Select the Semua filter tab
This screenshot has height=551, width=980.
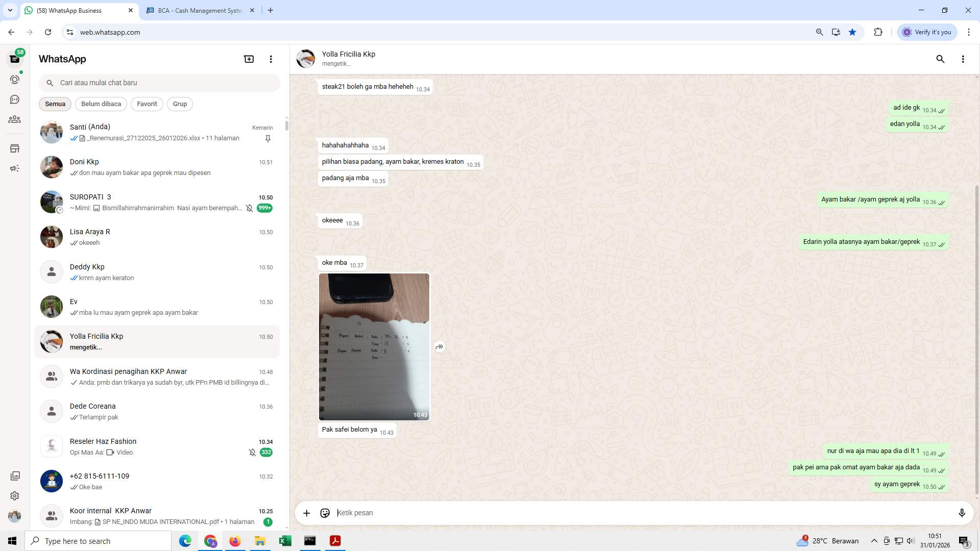click(55, 104)
